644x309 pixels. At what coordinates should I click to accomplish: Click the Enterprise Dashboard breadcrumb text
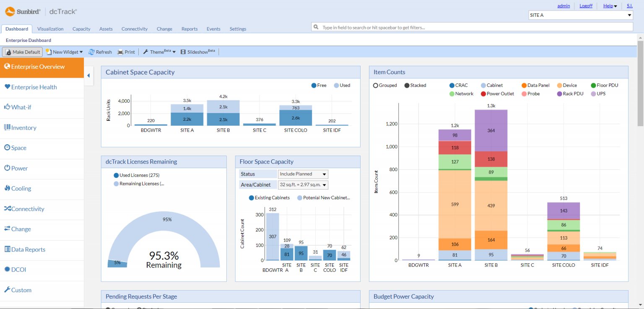(29, 40)
